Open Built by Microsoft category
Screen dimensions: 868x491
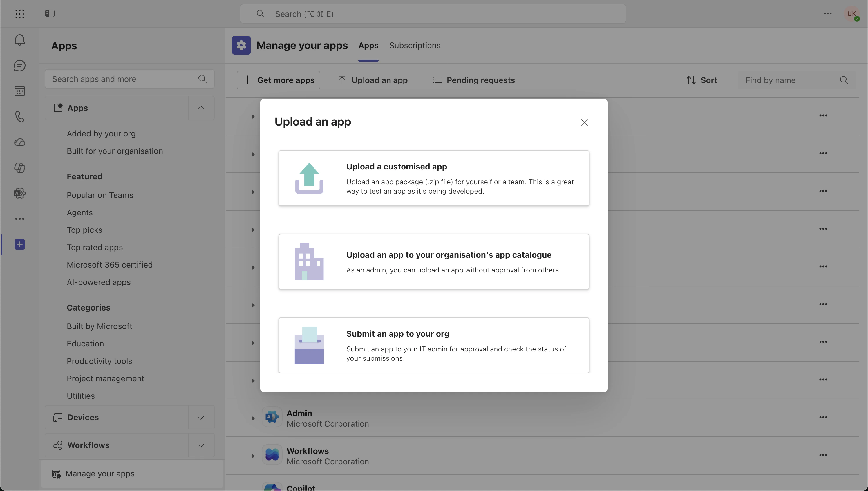pyautogui.click(x=100, y=326)
